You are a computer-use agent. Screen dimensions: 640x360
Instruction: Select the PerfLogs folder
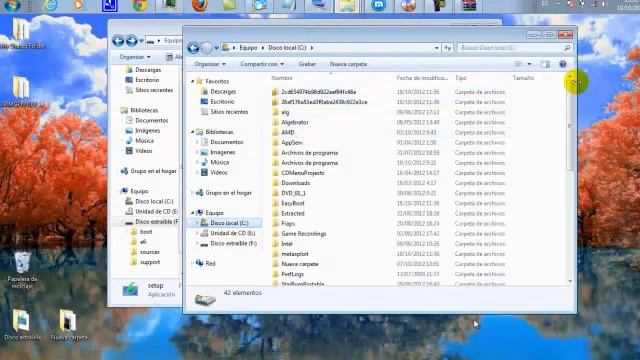coord(292,274)
